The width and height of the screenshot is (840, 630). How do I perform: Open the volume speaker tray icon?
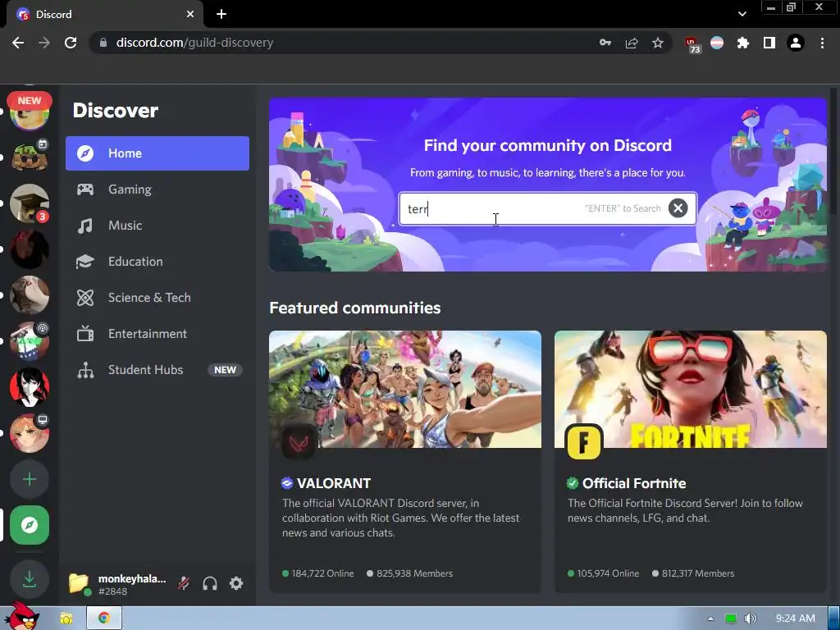(x=751, y=619)
